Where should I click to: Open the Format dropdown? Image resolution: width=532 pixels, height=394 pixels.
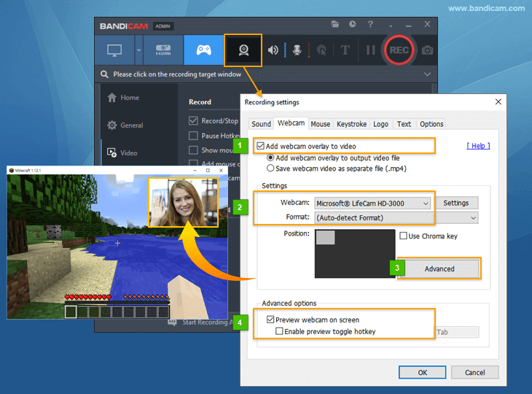tap(396, 217)
